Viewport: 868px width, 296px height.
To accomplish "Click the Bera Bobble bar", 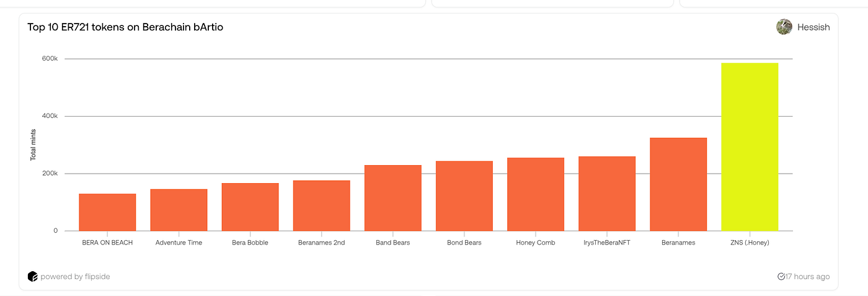I will [250, 207].
